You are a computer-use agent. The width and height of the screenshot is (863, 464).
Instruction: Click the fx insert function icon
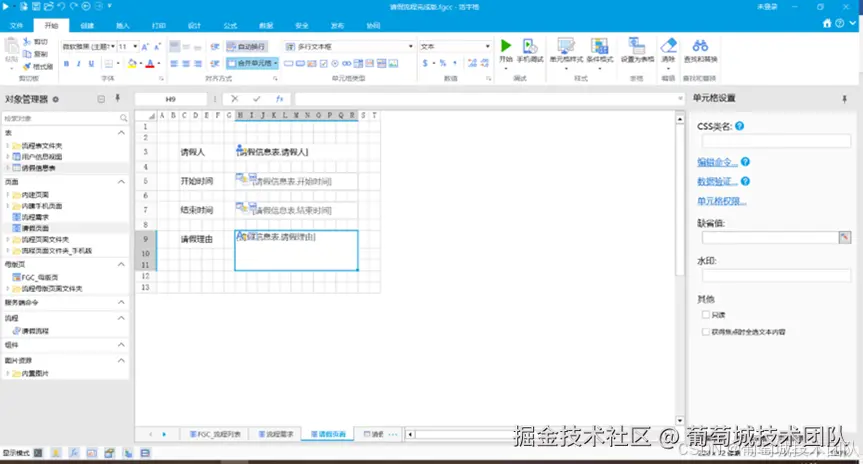point(280,99)
